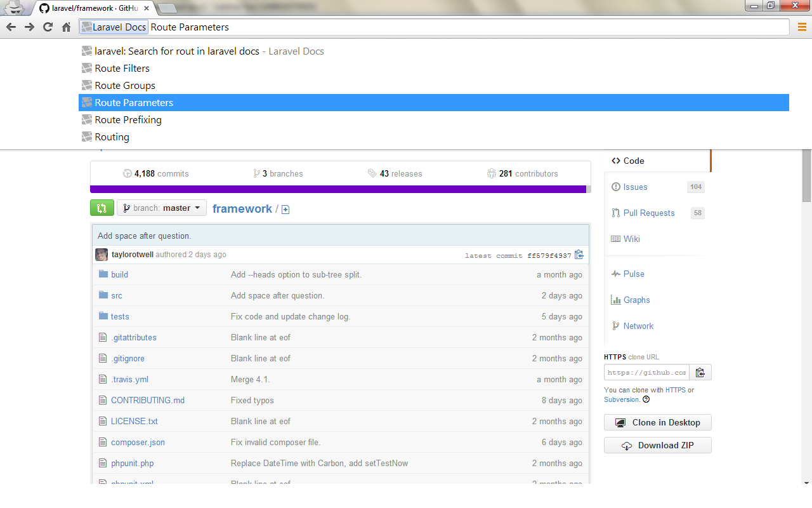
Task: Open the browser home page icon
Action: tap(66, 27)
